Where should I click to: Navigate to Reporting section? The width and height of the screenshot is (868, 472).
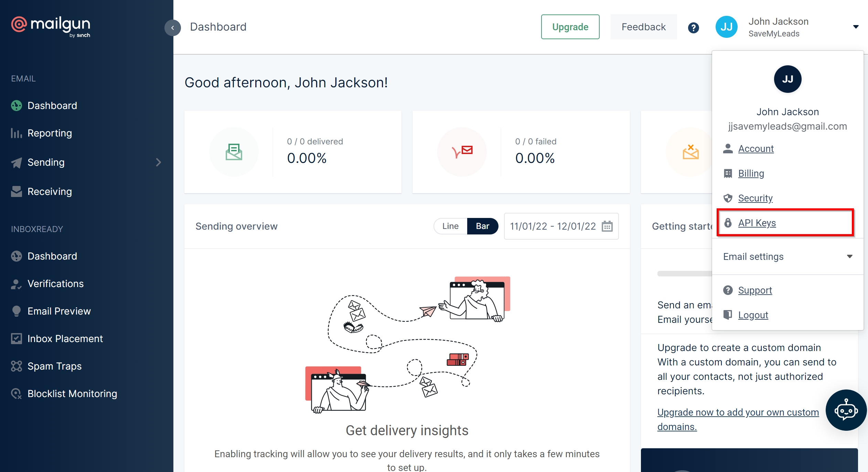pyautogui.click(x=50, y=133)
